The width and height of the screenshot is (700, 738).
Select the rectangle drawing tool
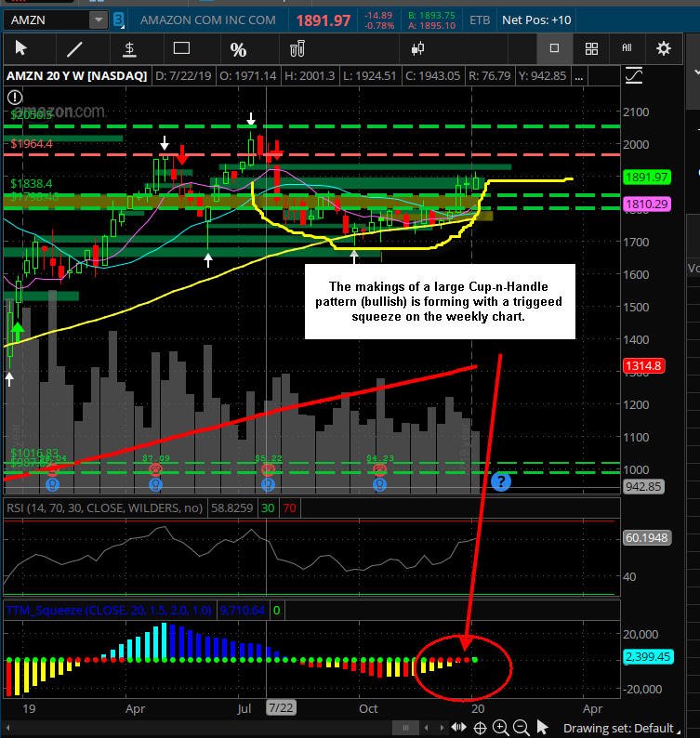(x=181, y=48)
